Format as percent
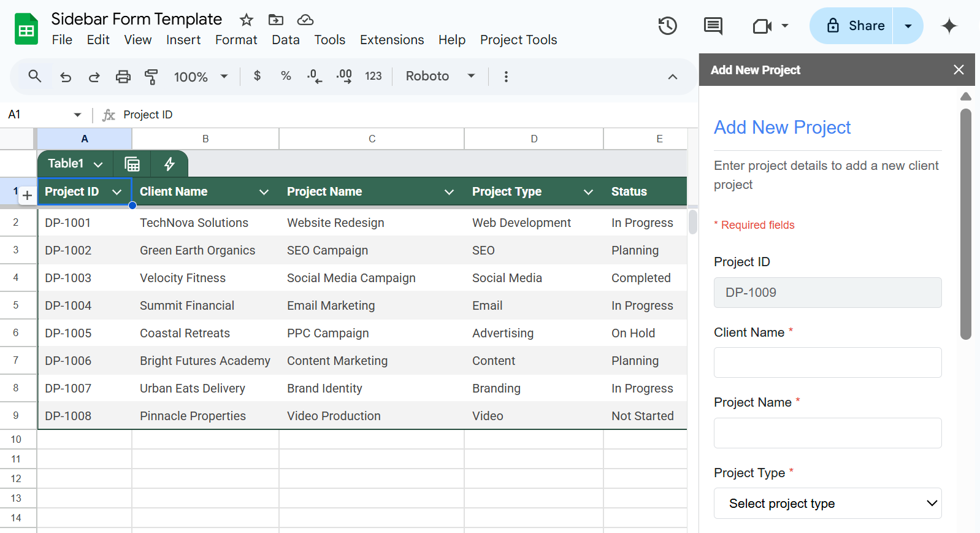 tap(286, 76)
